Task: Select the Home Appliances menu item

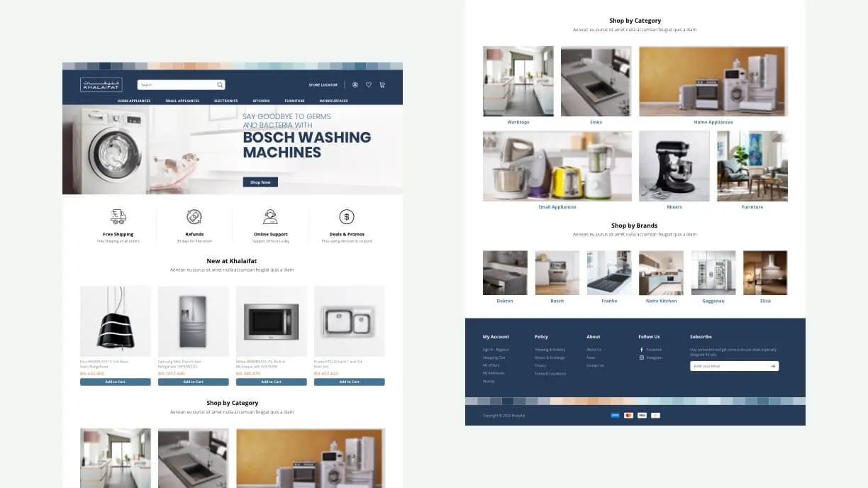Action: click(x=134, y=101)
